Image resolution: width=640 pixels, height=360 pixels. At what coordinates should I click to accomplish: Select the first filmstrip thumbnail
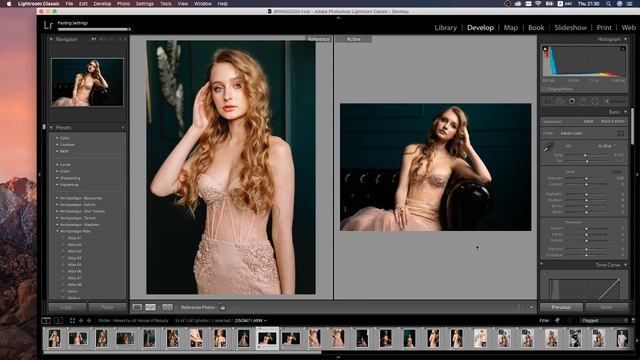coord(54,338)
